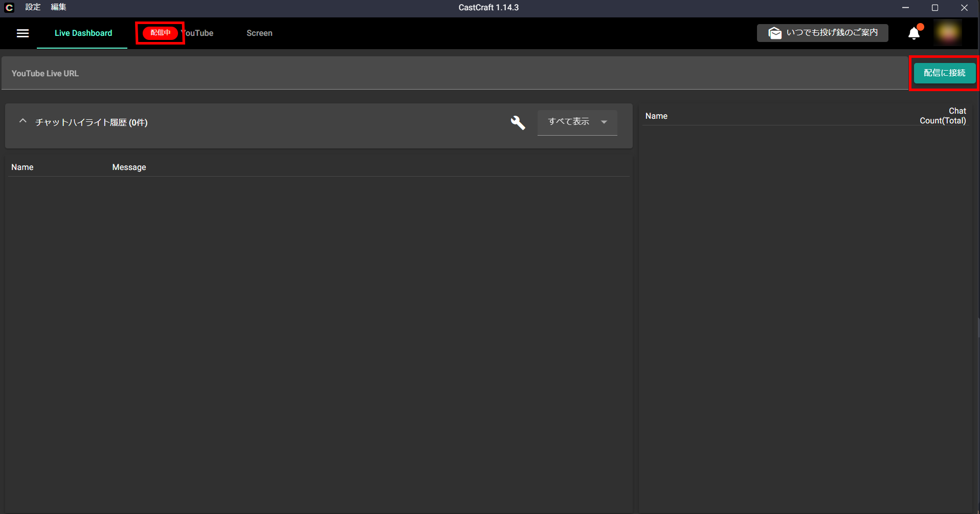This screenshot has width=980, height=514.
Task: Collapse the チャットハイライト履歴 panel
Action: coord(23,121)
